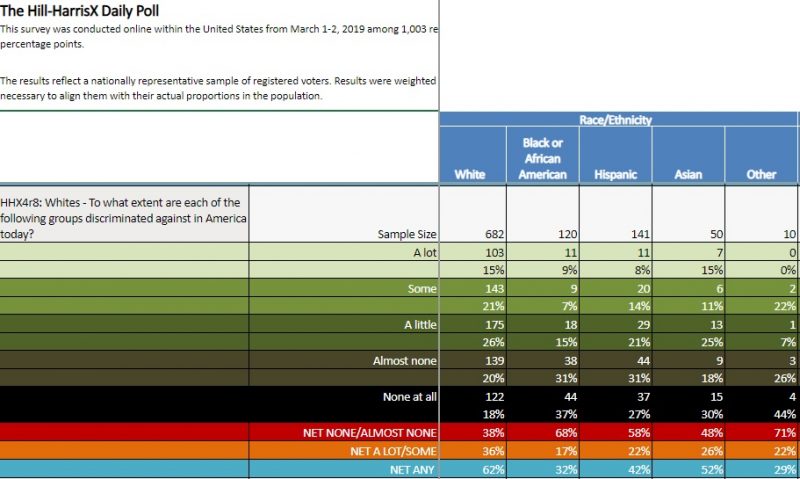Select White NET NONE value 38%
Image resolution: width=800 pixels, height=479 pixels.
493,433
